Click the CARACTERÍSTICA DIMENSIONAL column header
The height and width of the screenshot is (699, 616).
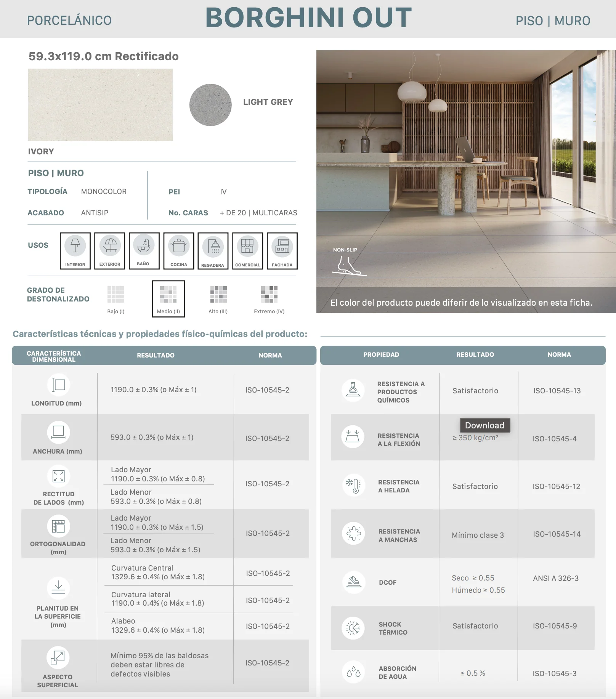pos(54,356)
